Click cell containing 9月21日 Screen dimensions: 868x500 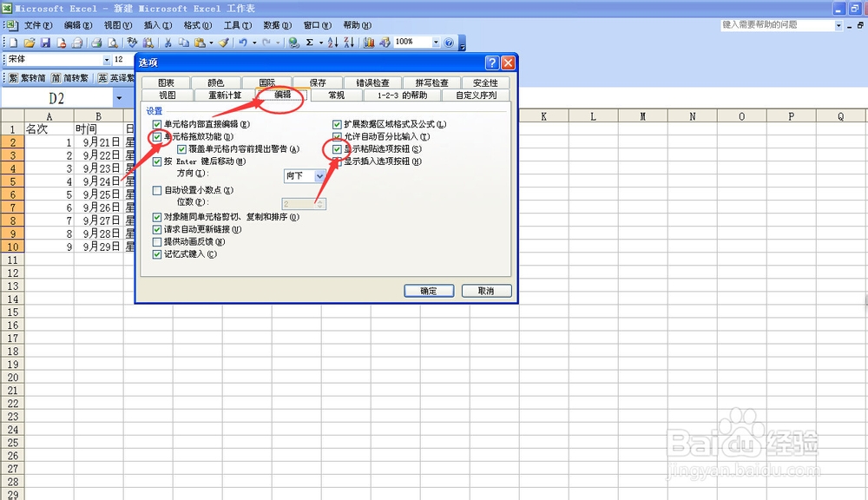point(99,142)
